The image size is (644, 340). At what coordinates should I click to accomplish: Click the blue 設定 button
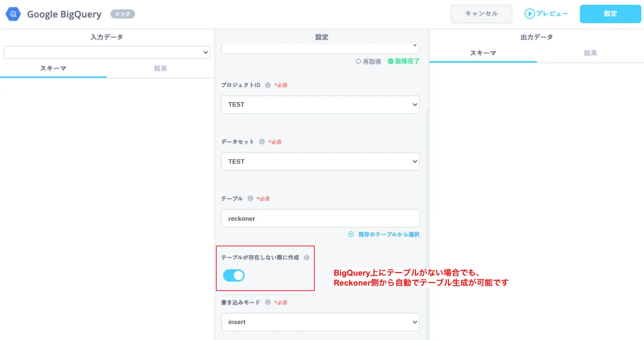(x=610, y=14)
